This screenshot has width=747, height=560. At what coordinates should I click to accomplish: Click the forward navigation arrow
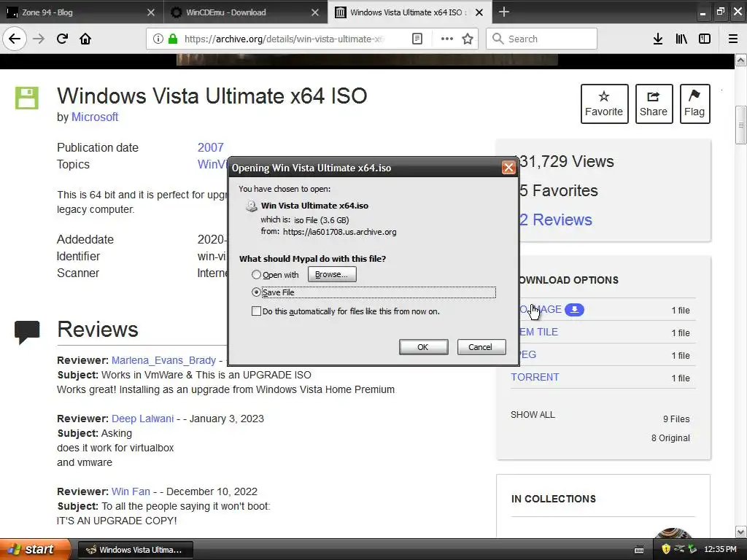[39, 39]
